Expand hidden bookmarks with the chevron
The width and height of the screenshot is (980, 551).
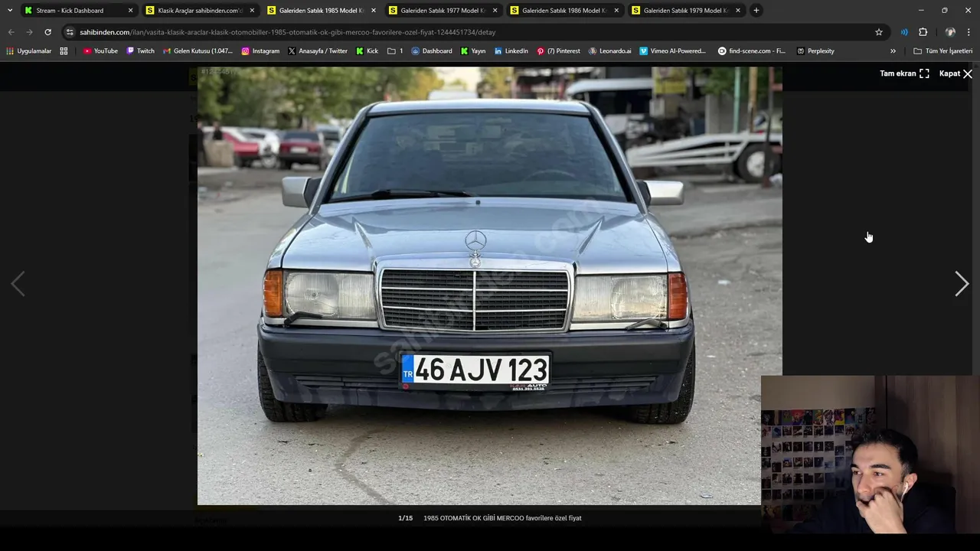coord(893,51)
